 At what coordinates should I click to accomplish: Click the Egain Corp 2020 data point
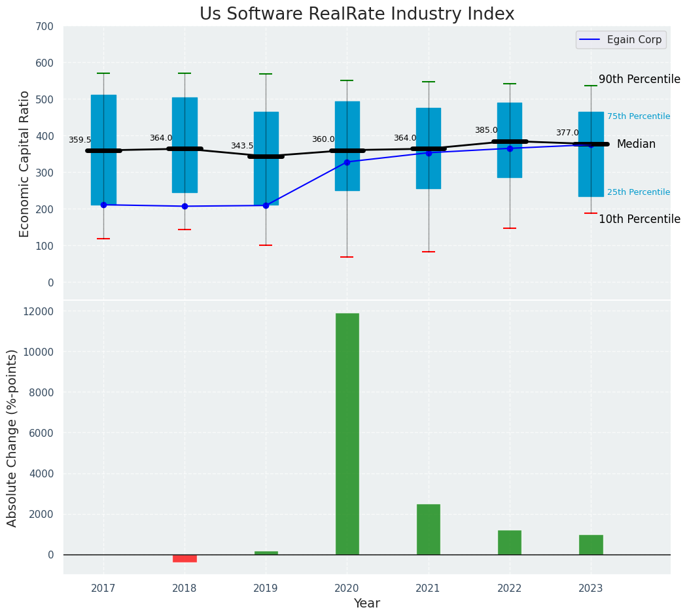click(x=347, y=162)
